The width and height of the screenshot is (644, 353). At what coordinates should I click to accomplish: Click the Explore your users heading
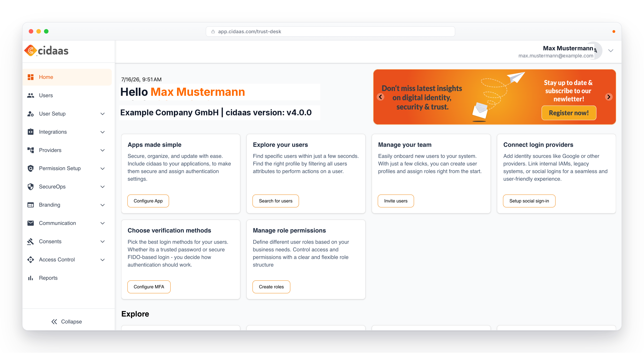(280, 145)
